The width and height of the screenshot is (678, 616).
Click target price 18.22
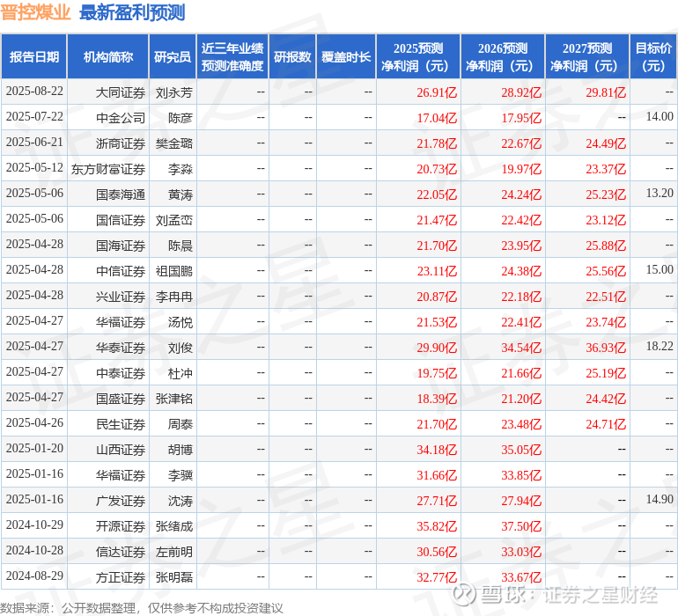(660, 346)
